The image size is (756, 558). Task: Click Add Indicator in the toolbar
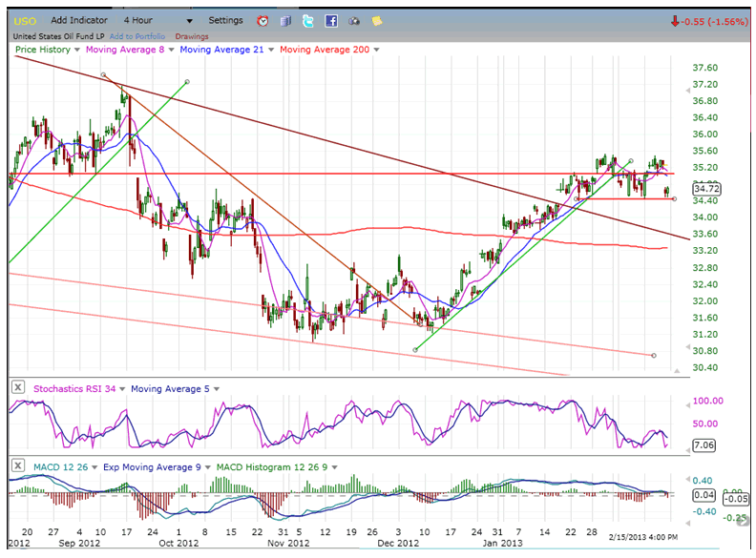pyautogui.click(x=80, y=20)
